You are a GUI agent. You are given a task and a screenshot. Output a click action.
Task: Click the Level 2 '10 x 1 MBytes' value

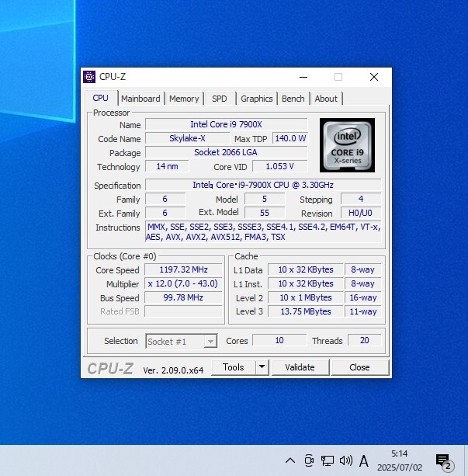click(306, 297)
